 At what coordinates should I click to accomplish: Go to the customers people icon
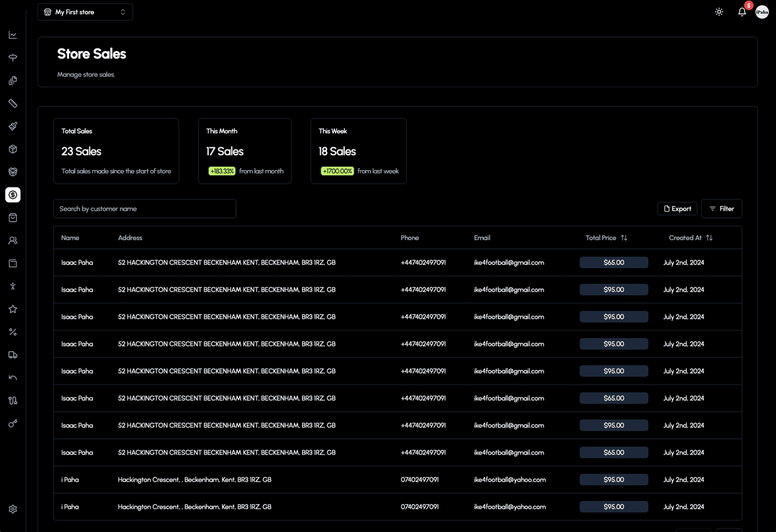(x=13, y=240)
